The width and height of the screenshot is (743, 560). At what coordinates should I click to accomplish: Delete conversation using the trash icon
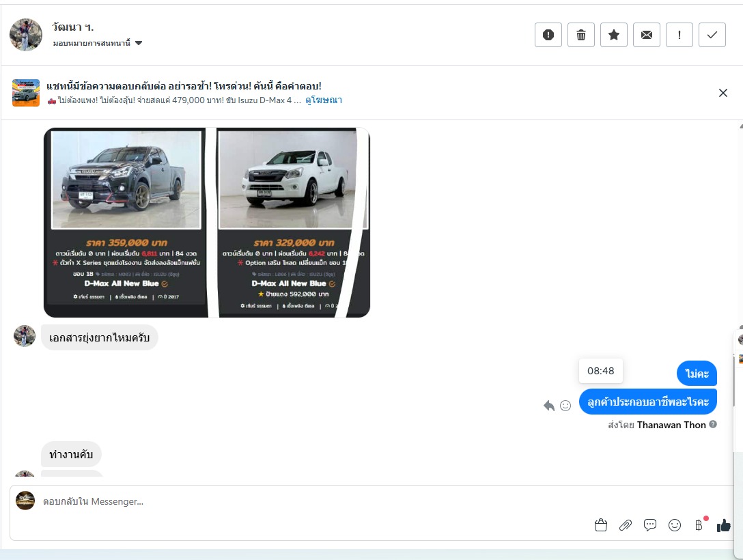click(x=581, y=35)
